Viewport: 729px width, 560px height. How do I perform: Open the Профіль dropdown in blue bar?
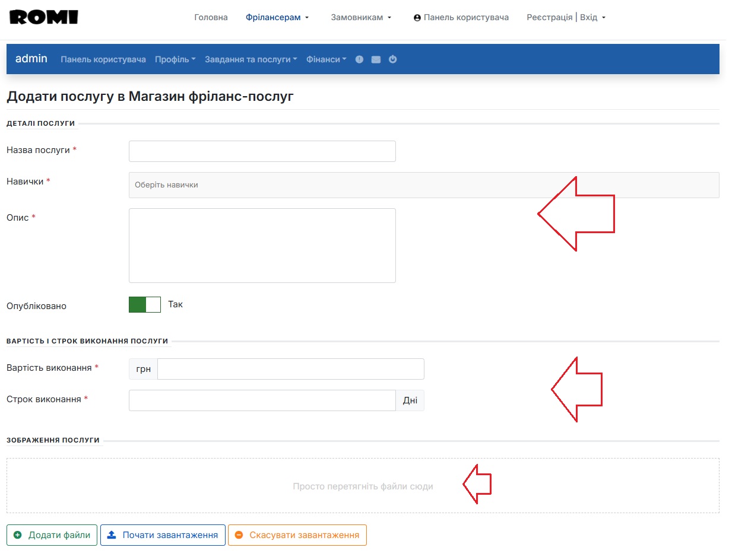point(175,59)
